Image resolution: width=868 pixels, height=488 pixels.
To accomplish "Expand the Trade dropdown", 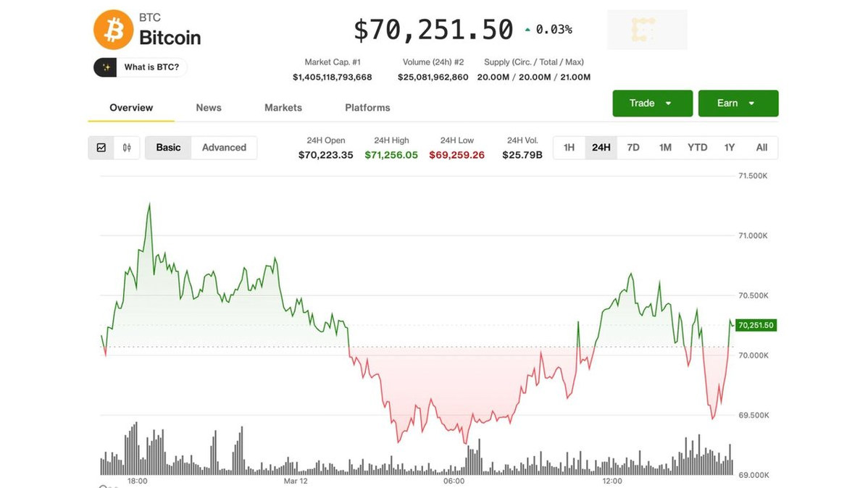I will 652,104.
